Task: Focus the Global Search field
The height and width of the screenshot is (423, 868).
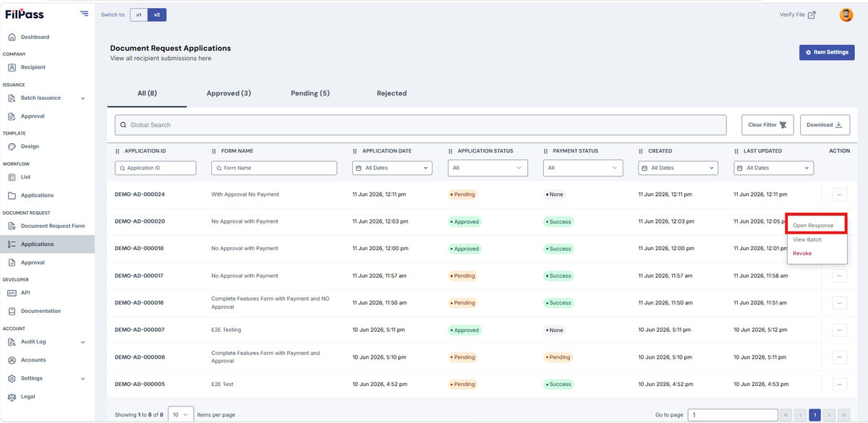Action: [420, 124]
